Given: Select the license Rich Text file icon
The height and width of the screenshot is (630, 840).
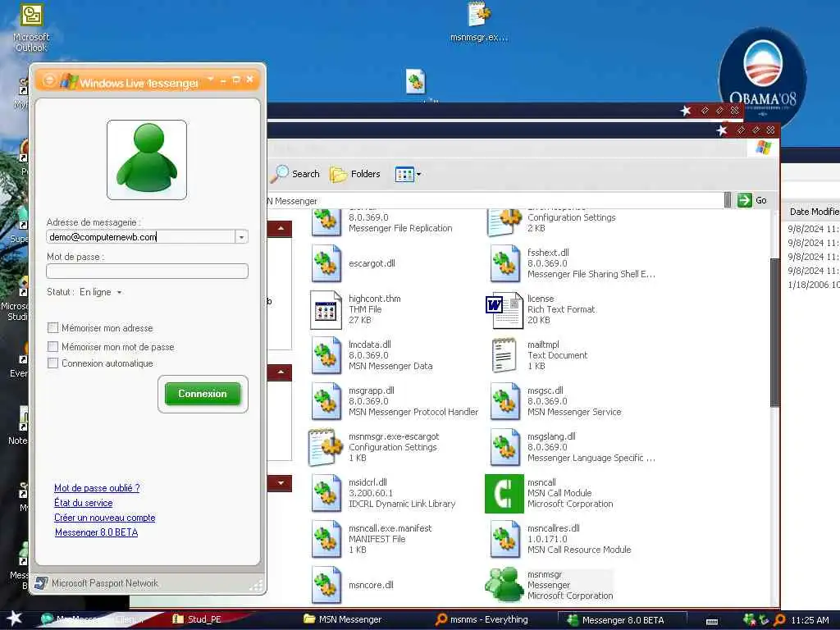Looking at the screenshot, I should pyautogui.click(x=504, y=309).
